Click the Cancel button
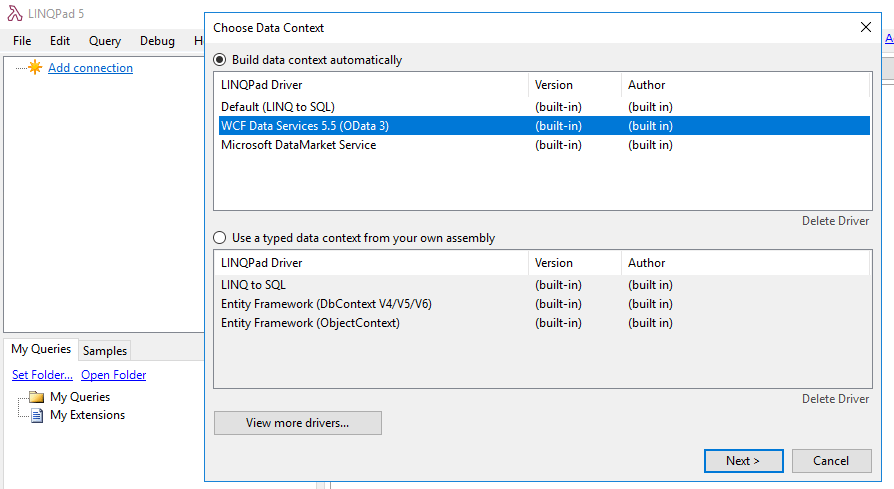 (831, 461)
